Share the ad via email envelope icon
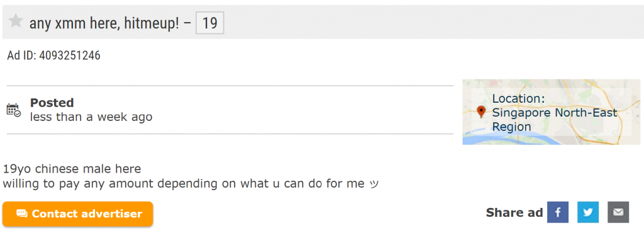 pos(619,212)
